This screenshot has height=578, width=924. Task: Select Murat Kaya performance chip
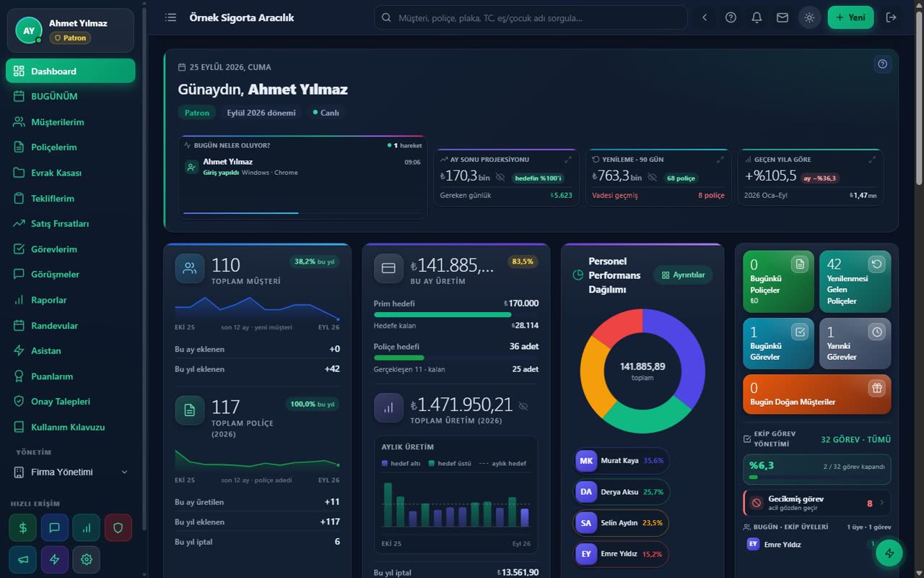click(622, 461)
